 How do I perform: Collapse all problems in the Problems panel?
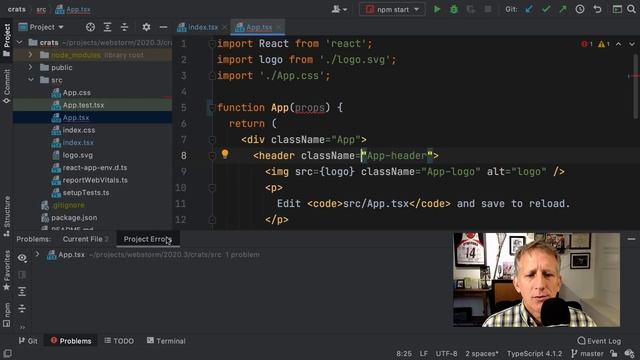22,308
